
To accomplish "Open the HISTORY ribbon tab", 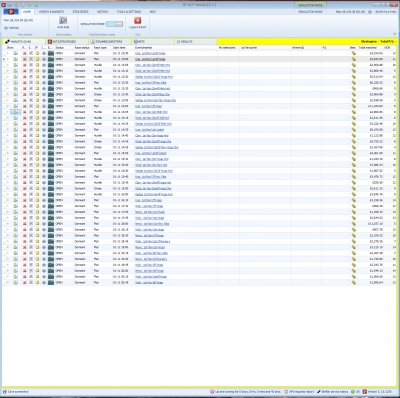I will [103, 12].
